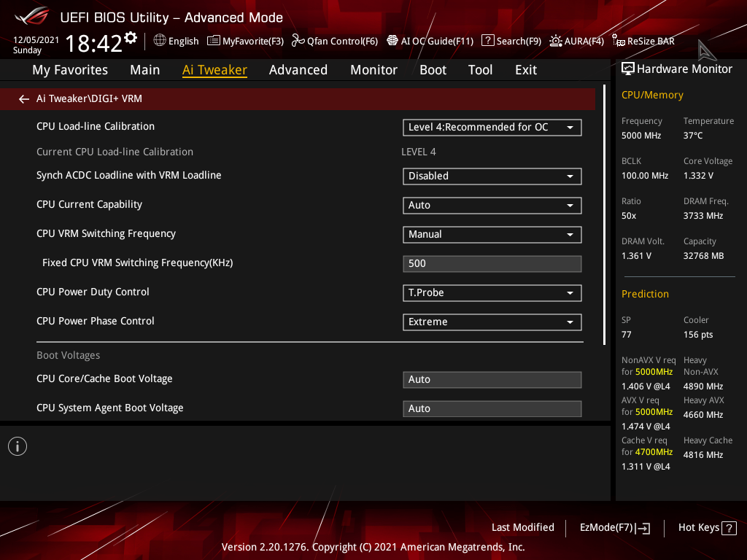This screenshot has height=560, width=747.
Task: Click the 3733 MHz DRAM Freq. value
Action: click(703, 216)
